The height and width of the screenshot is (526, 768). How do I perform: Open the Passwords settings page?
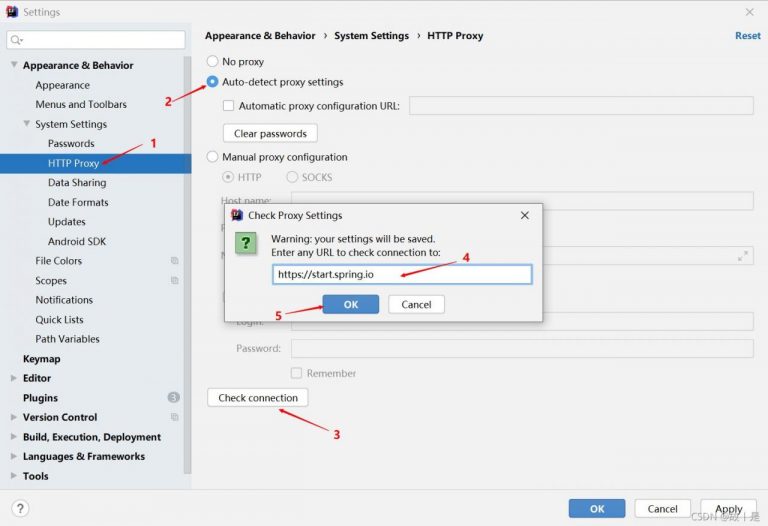71,144
